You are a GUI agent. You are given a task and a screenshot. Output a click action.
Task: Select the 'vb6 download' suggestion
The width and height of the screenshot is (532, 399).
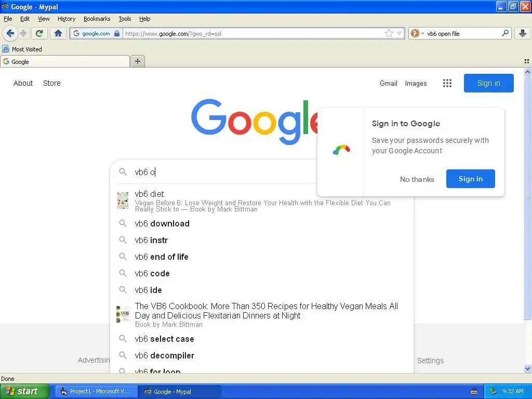point(262,223)
